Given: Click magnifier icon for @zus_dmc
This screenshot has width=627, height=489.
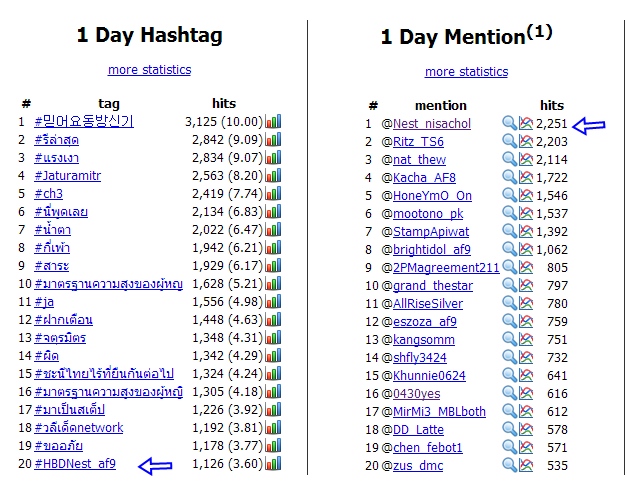Looking at the screenshot, I should click(x=509, y=465).
